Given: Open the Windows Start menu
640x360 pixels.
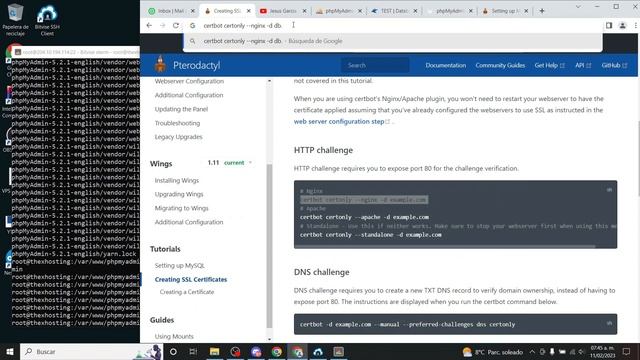Looking at the screenshot, I should point(10,351).
